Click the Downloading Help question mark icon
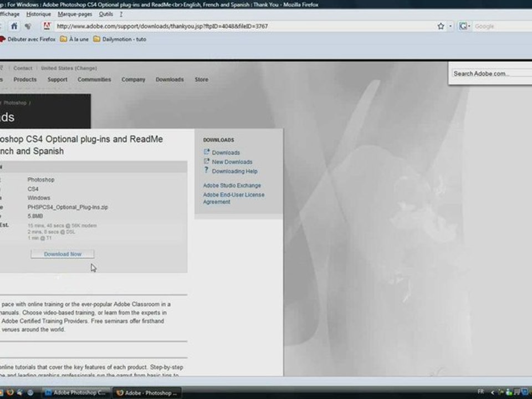Image resolution: width=532 pixels, height=399 pixels. click(206, 170)
